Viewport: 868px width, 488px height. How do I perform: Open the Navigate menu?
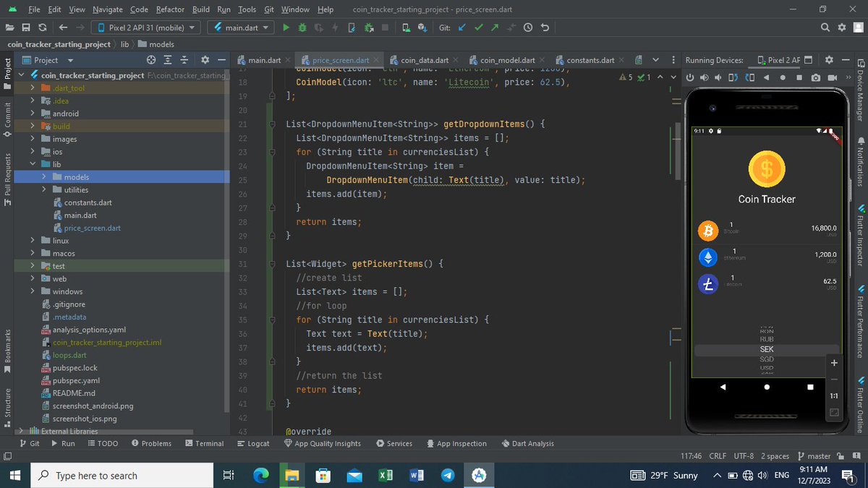107,9
